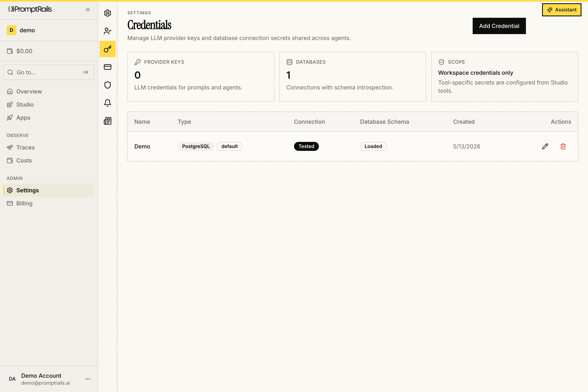Click the Provider Keys count 0
Viewport: 588px width, 392px height.
(x=137, y=75)
